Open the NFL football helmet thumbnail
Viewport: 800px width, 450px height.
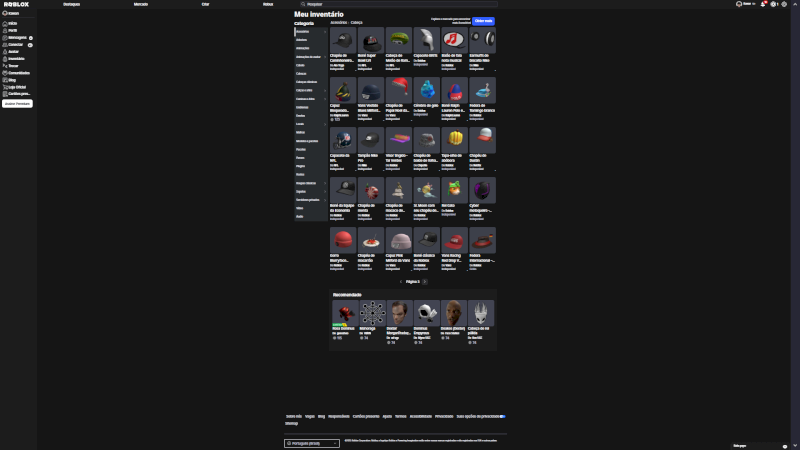click(343, 140)
